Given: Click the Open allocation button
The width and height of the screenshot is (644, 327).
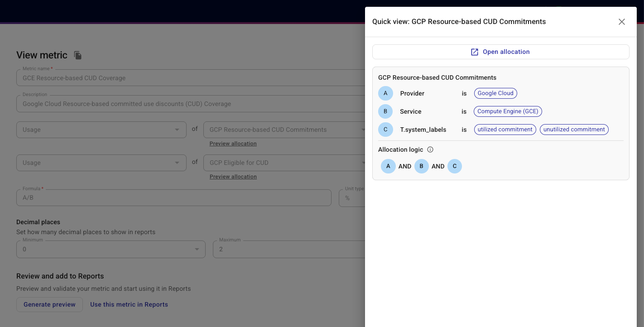Looking at the screenshot, I should pos(500,52).
